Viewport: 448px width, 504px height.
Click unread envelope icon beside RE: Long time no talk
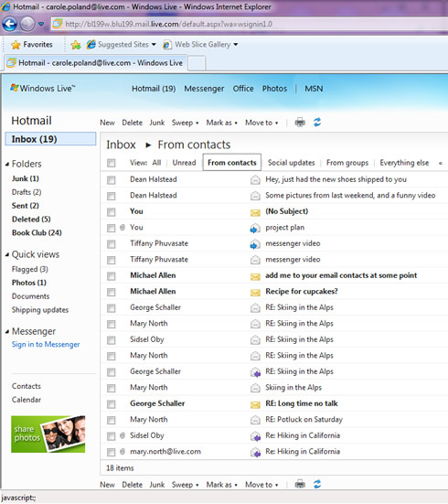[x=255, y=404]
